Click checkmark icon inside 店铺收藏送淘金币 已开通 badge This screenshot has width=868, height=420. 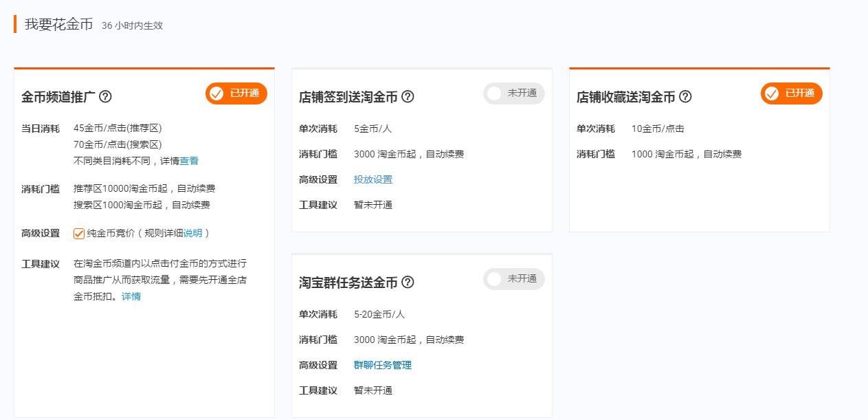click(x=771, y=93)
